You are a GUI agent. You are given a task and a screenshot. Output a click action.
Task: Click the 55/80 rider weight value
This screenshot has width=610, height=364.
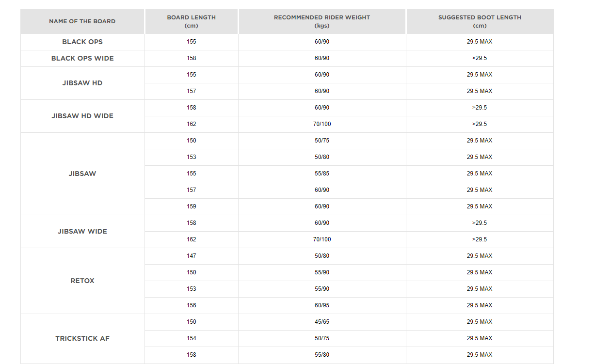point(322,355)
